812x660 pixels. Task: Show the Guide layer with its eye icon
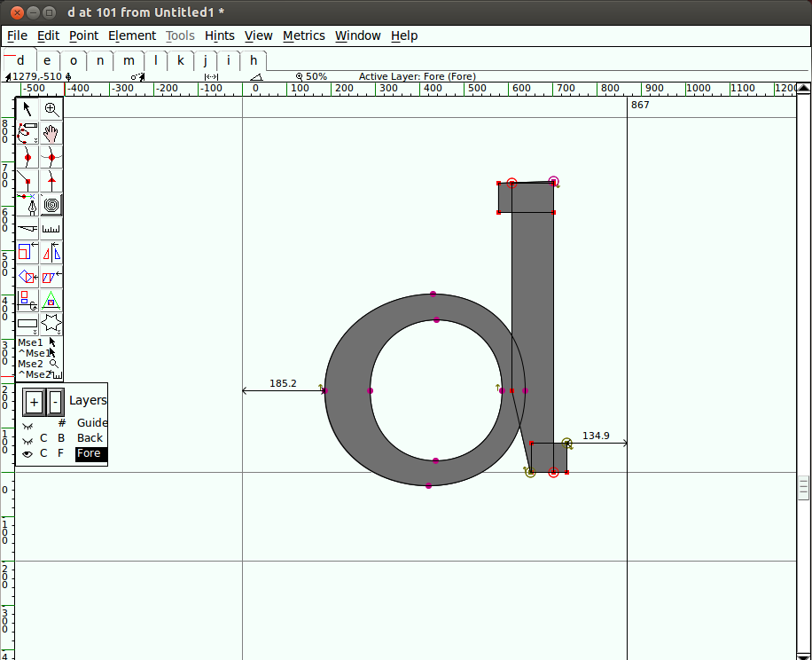point(27,425)
